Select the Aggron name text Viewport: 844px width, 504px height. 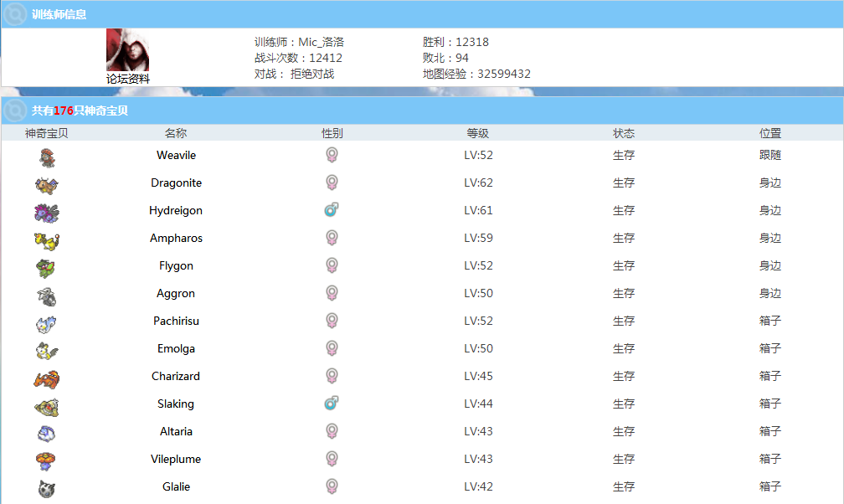click(x=176, y=294)
